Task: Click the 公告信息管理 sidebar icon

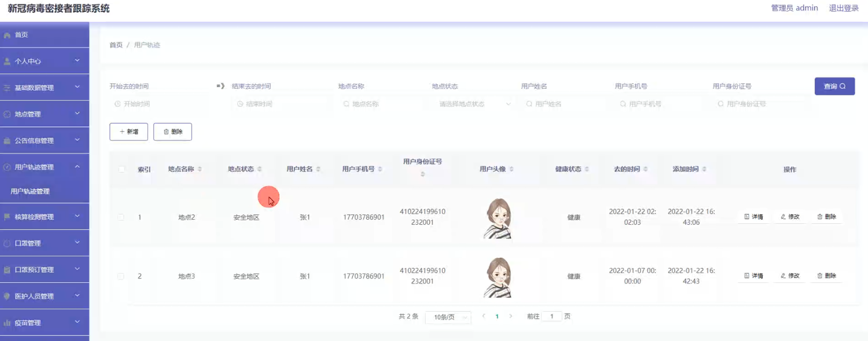Action: [7, 141]
